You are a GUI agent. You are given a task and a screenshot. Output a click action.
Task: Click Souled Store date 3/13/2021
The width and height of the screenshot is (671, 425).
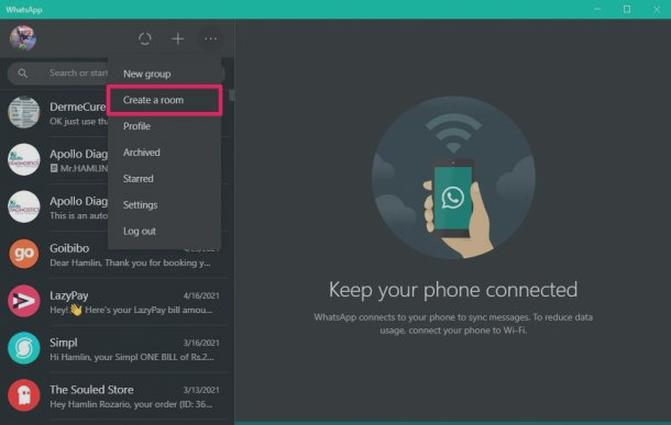click(x=201, y=390)
